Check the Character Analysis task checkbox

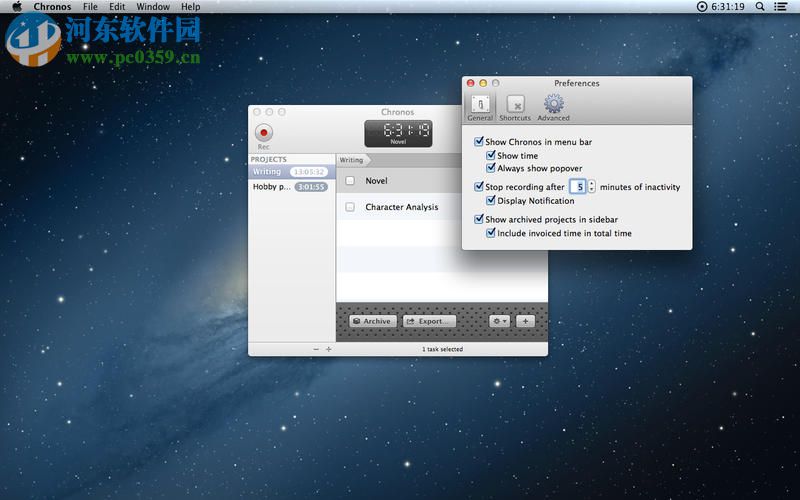(350, 207)
